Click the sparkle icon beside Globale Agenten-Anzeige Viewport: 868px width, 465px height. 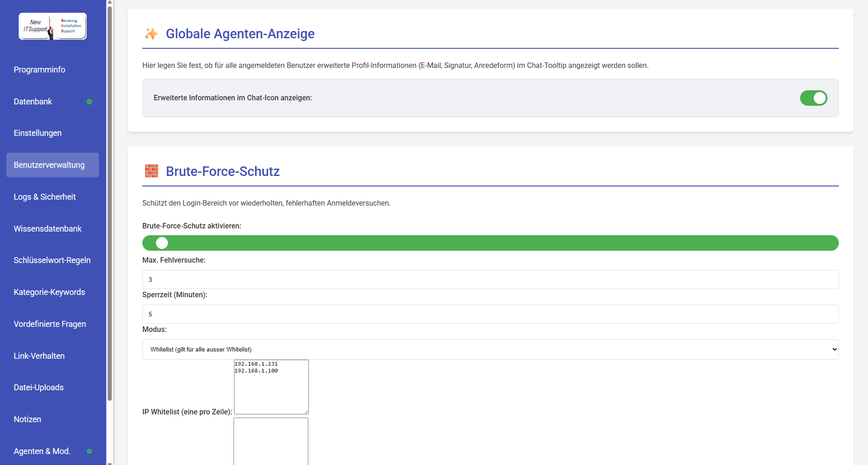tap(151, 34)
